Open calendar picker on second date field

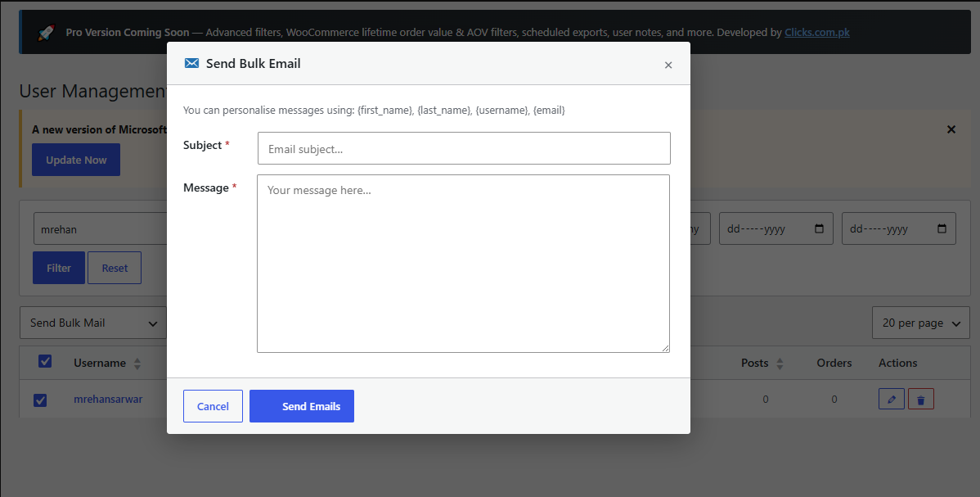pos(942,228)
